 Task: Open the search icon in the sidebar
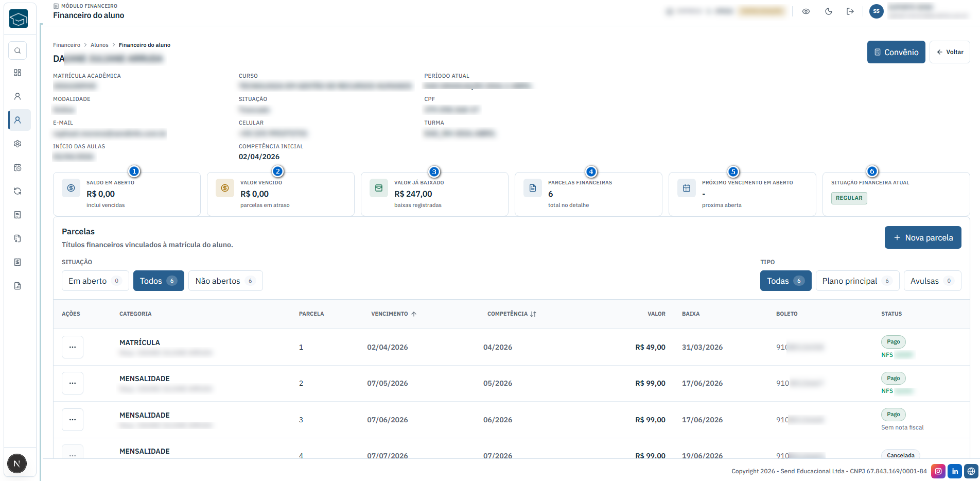tap(17, 50)
